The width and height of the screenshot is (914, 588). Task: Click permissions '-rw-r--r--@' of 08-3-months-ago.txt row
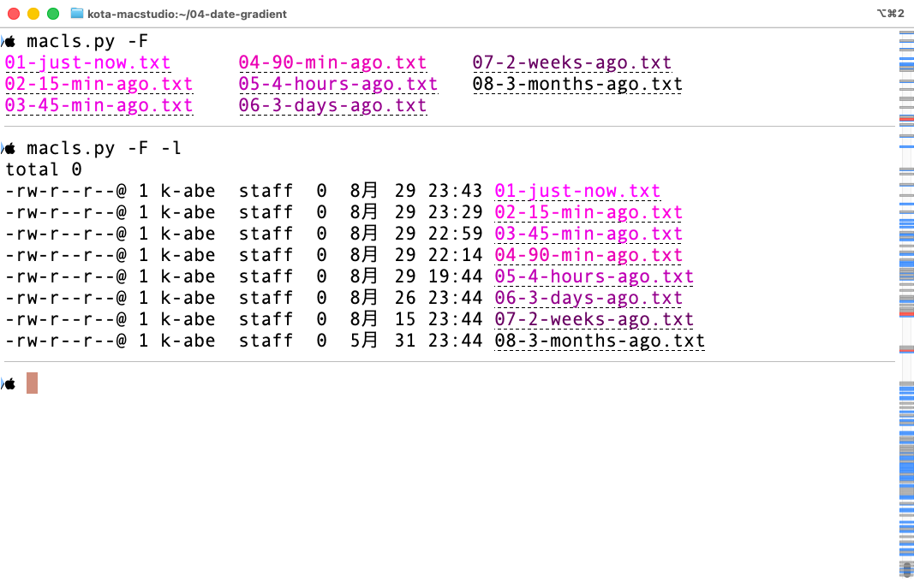[66, 342]
